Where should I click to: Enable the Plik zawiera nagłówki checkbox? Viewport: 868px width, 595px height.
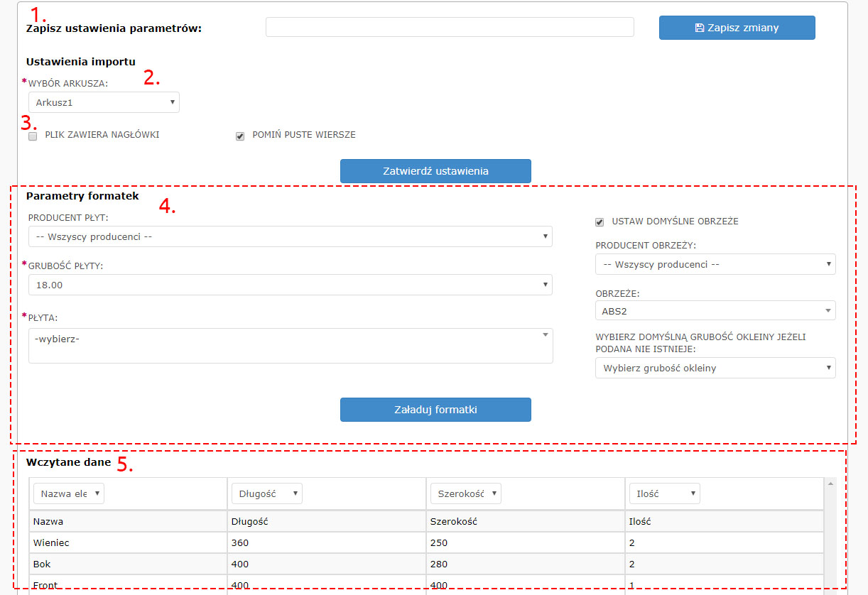pos(33,136)
